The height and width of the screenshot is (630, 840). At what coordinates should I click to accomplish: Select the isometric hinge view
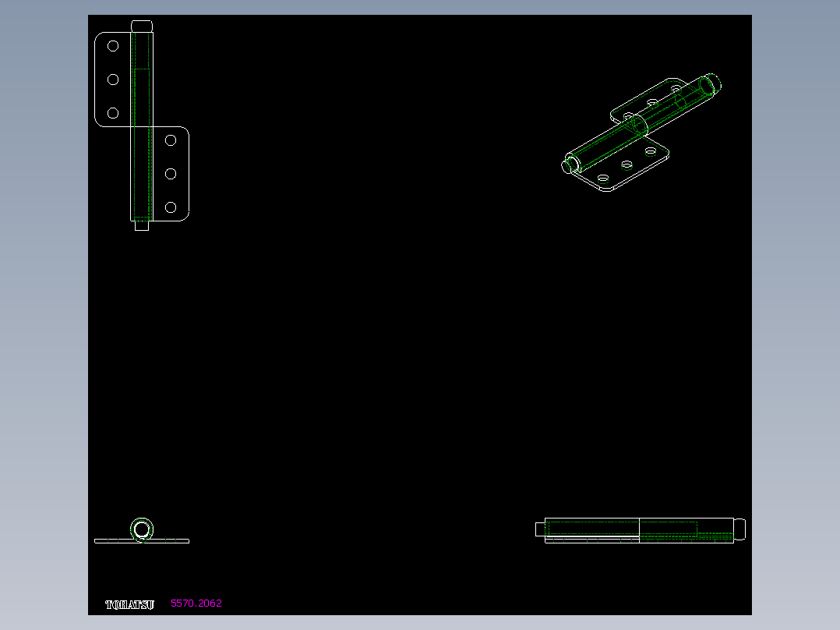641,133
